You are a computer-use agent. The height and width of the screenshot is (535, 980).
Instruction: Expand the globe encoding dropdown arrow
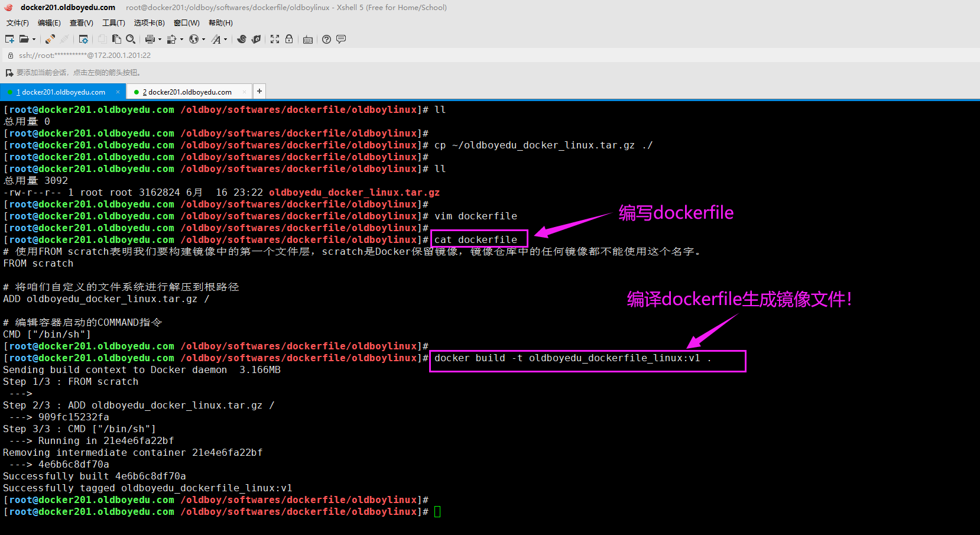pyautogui.click(x=203, y=40)
